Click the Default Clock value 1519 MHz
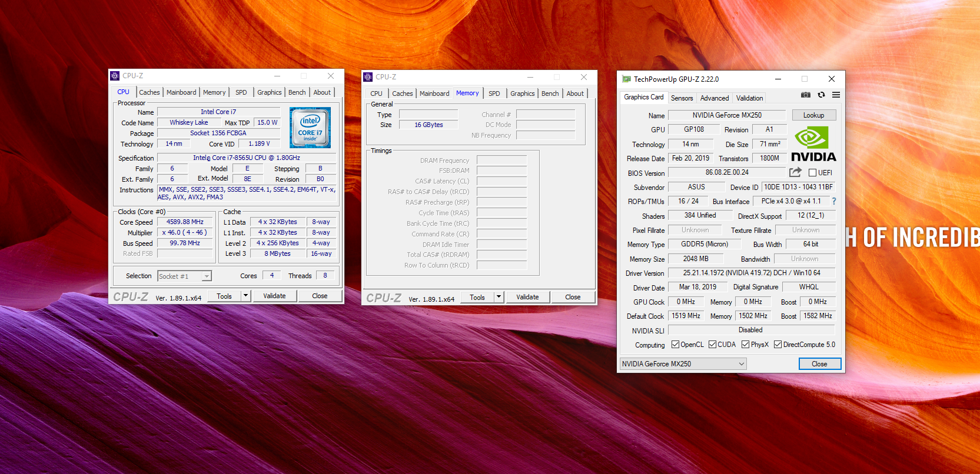This screenshot has width=980, height=474. pyautogui.click(x=686, y=316)
